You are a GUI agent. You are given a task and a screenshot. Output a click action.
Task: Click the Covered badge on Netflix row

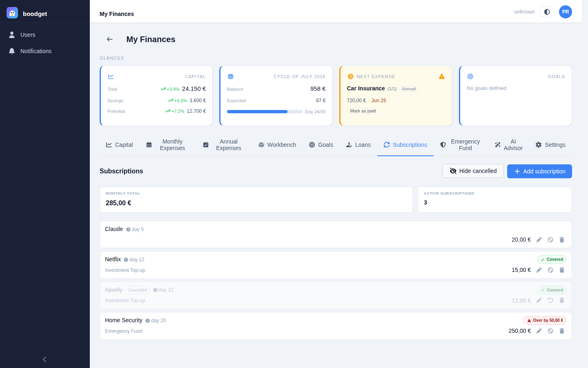(x=552, y=260)
